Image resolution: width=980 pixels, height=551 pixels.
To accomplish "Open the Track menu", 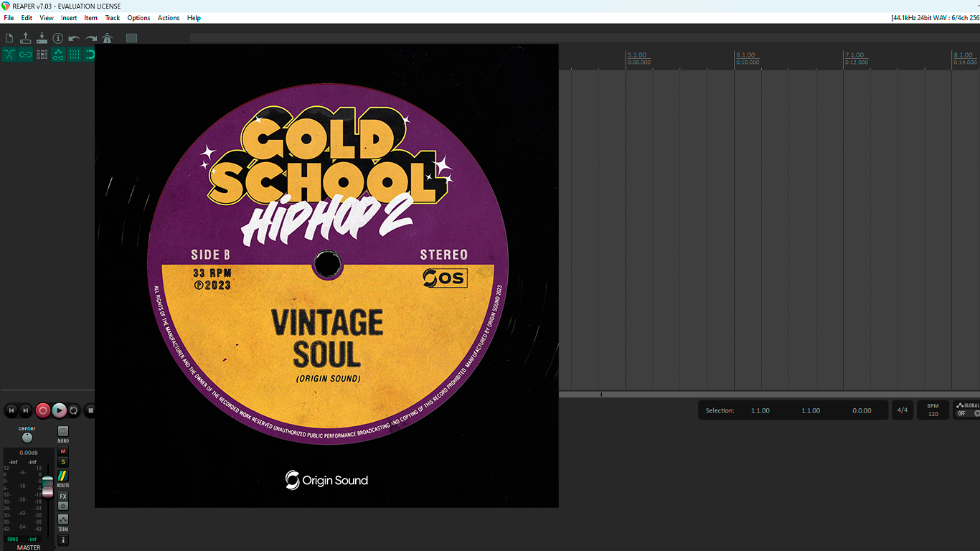I will coord(113,18).
